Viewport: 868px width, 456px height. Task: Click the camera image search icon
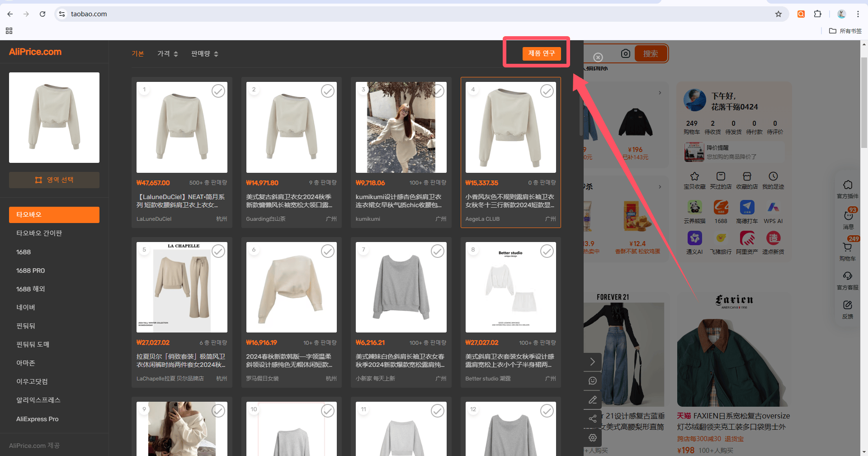(x=625, y=53)
